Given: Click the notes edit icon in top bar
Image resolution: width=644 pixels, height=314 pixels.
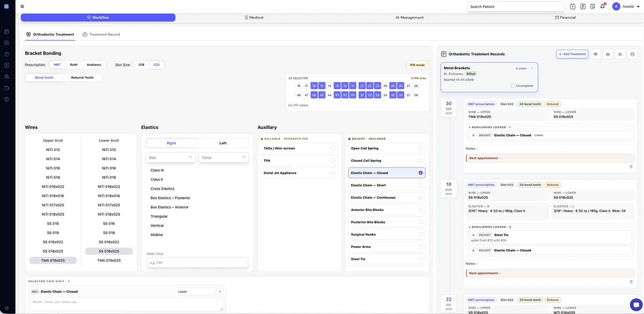Looking at the screenshot, I should [x=592, y=6].
